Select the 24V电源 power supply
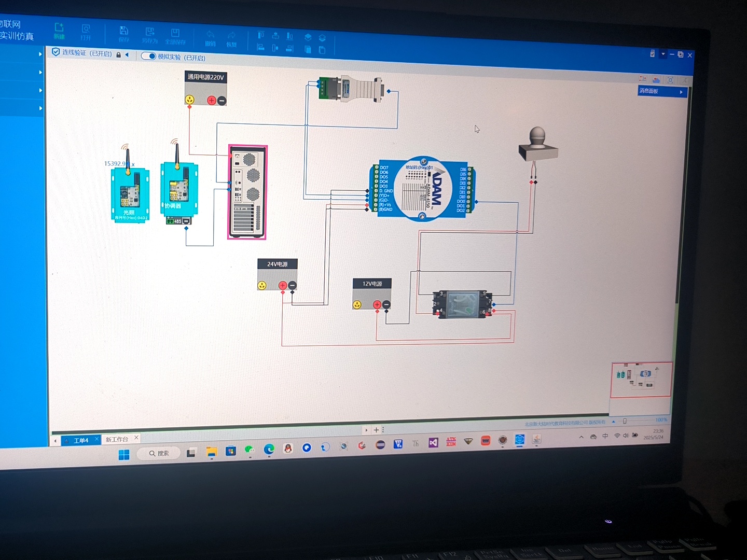The height and width of the screenshot is (560, 747). click(x=277, y=275)
